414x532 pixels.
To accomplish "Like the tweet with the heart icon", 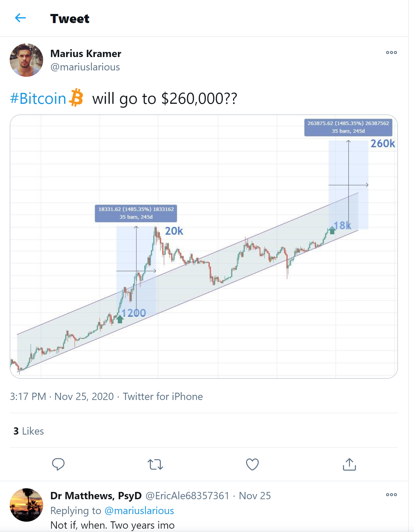I will tap(252, 464).
